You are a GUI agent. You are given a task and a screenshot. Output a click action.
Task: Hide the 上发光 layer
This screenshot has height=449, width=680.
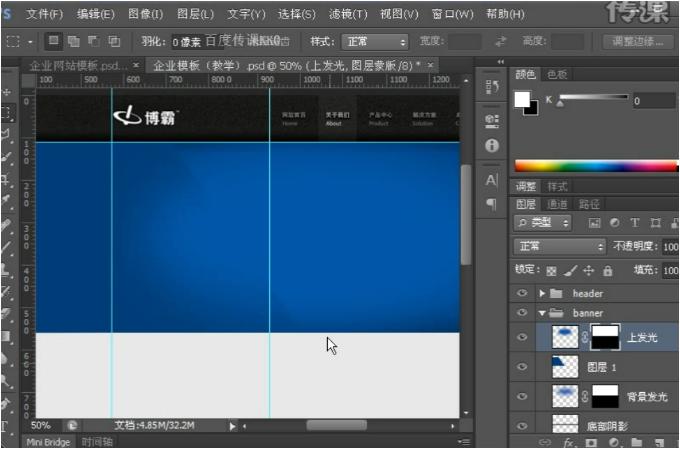[x=523, y=337]
